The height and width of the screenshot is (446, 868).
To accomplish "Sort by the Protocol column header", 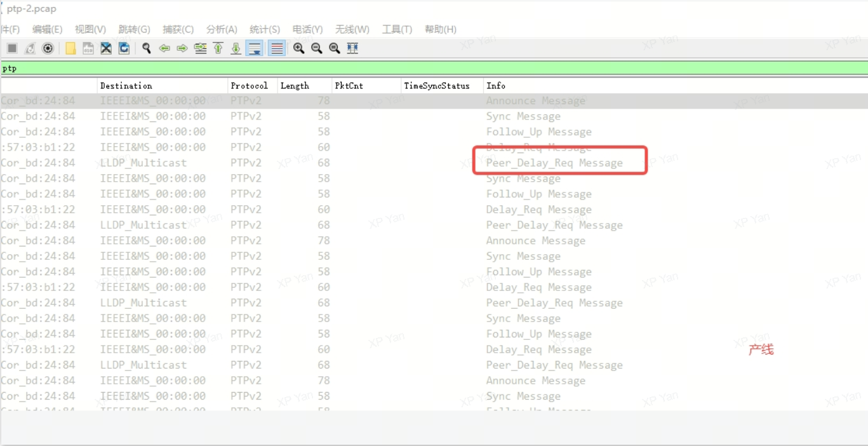I will tap(253, 86).
